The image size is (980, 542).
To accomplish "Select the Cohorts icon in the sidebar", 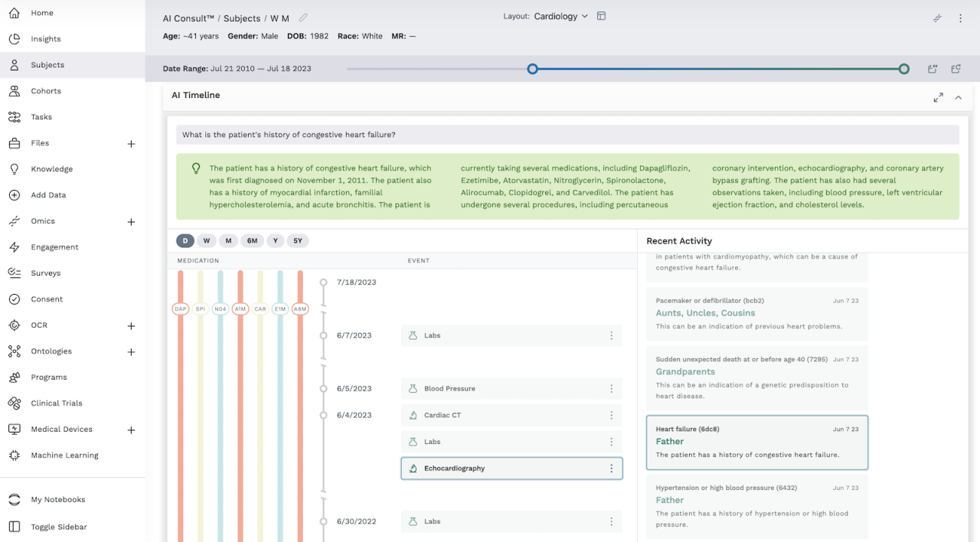I will (15, 90).
